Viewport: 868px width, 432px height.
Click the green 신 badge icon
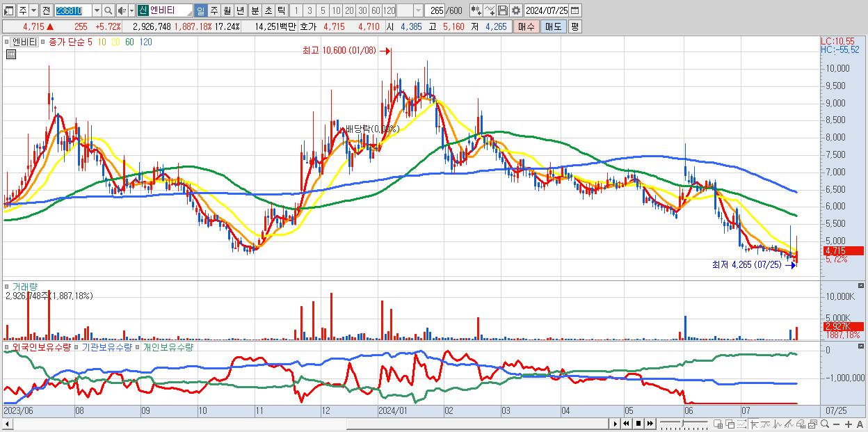143,10
